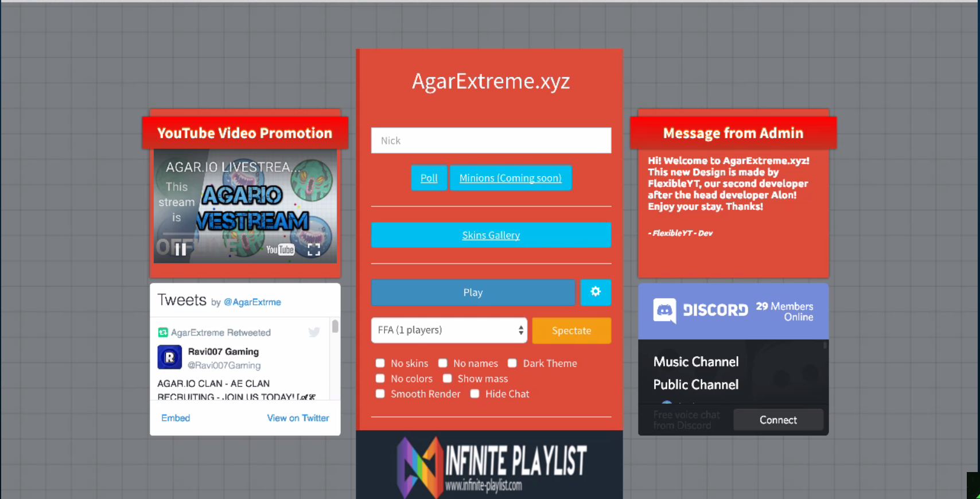Image resolution: width=980 pixels, height=499 pixels.
Task: Click the AGAR.IO LIVESTREAM video title
Action: coord(232,167)
